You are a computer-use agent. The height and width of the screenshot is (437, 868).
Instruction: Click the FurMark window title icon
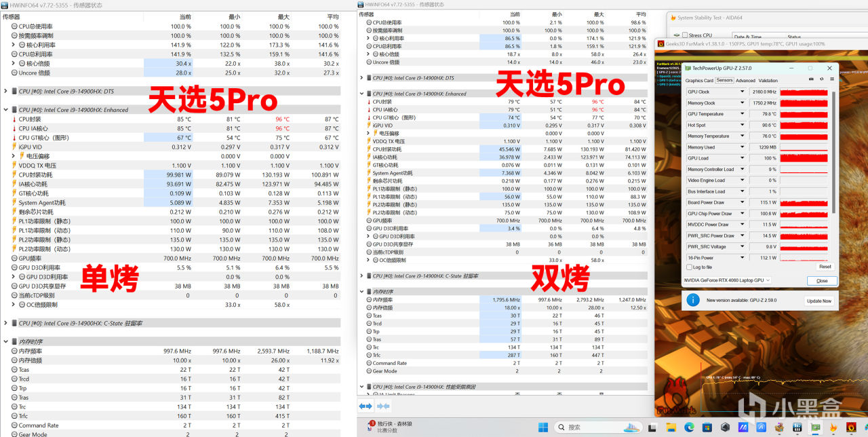(x=661, y=44)
